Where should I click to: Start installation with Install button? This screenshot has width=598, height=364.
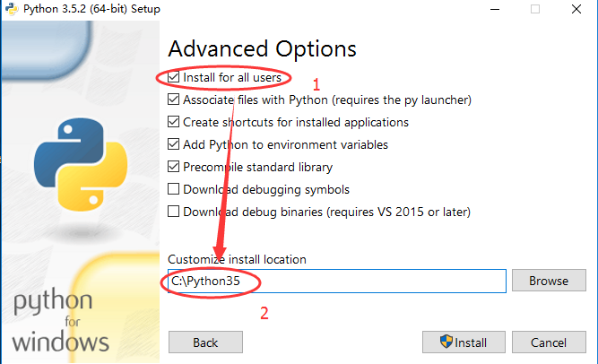(464, 342)
